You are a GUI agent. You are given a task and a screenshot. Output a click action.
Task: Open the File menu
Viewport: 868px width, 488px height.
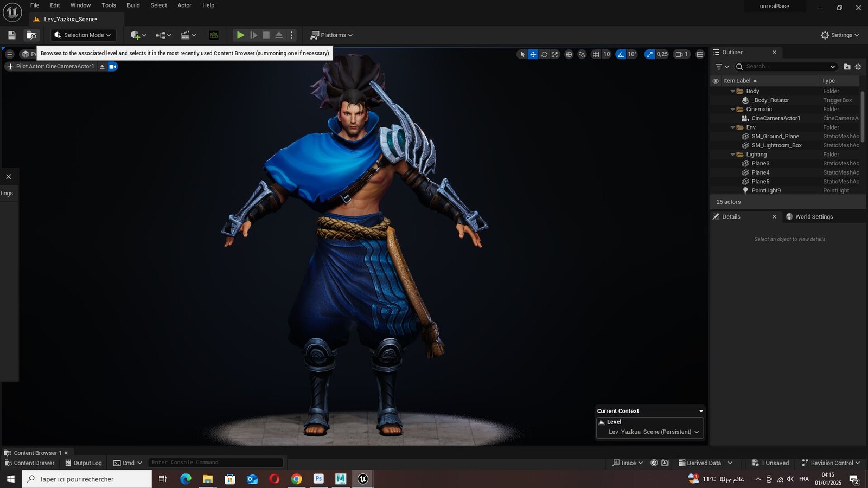(35, 5)
